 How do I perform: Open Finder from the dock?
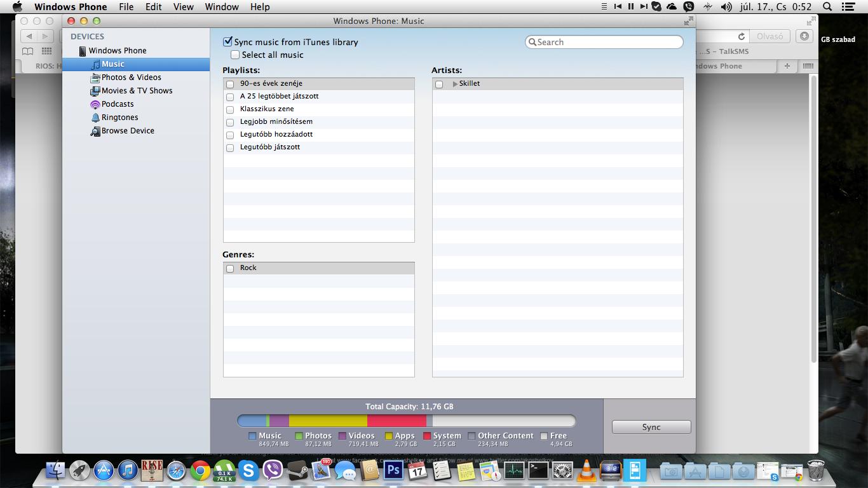56,470
